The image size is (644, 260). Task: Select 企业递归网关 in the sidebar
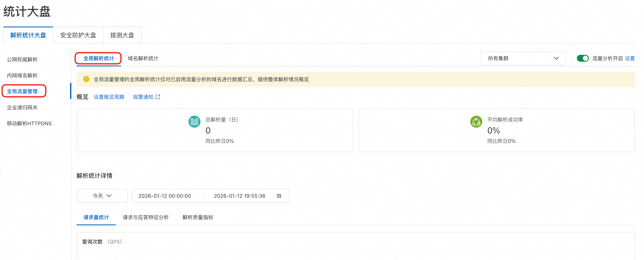[22, 108]
